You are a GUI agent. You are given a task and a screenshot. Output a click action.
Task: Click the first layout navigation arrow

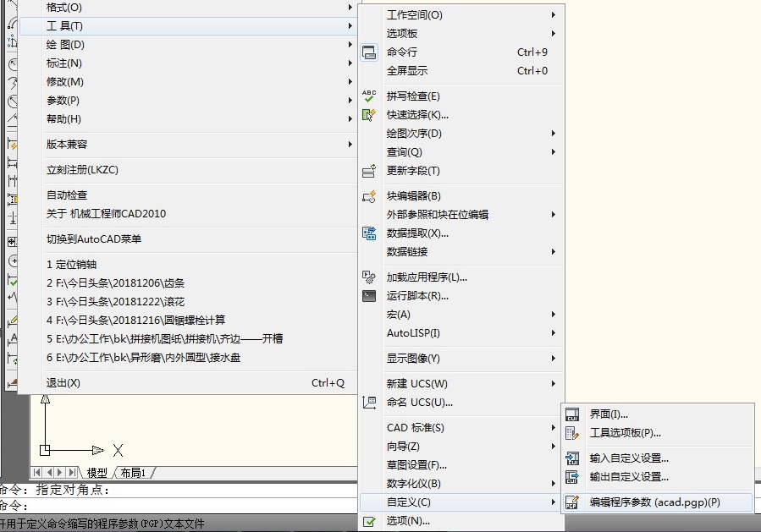tap(36, 472)
